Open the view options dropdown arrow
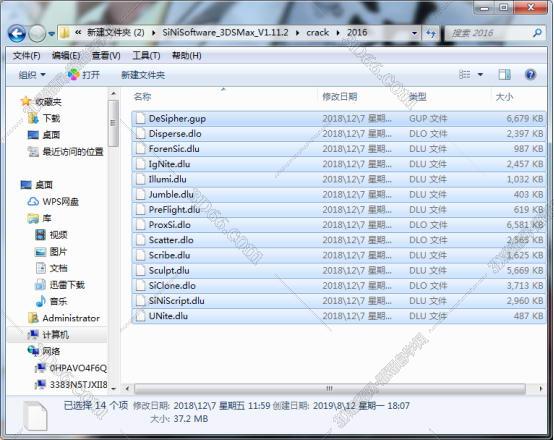This screenshot has width=554, height=440. point(480,75)
